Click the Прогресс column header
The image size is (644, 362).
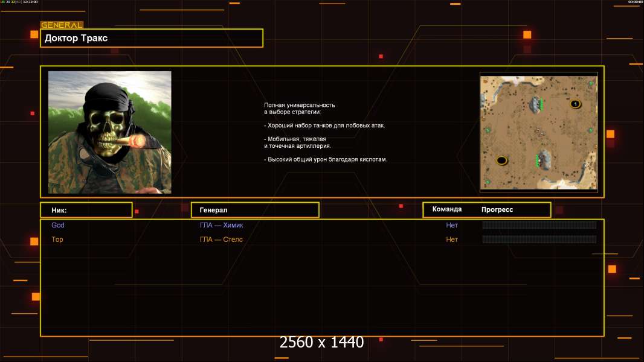pyautogui.click(x=497, y=210)
